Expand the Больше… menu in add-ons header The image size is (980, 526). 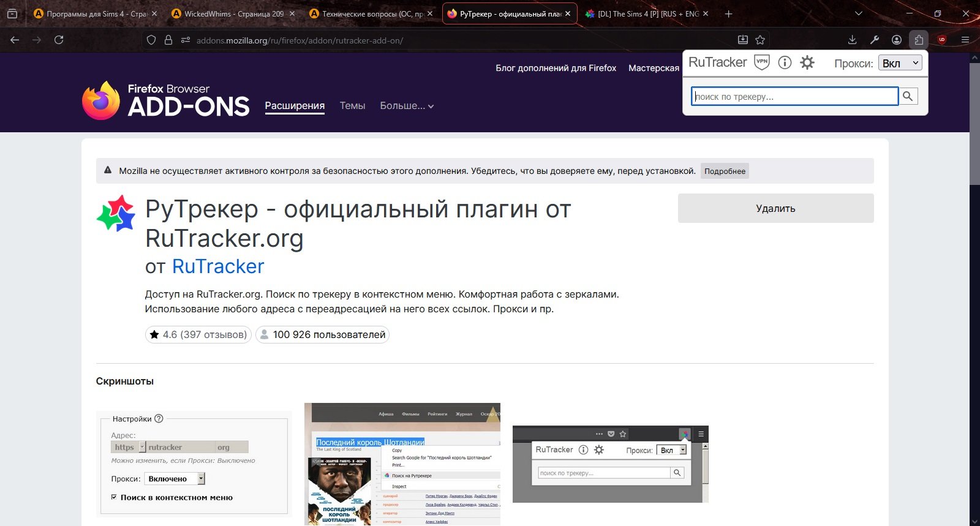tap(407, 106)
